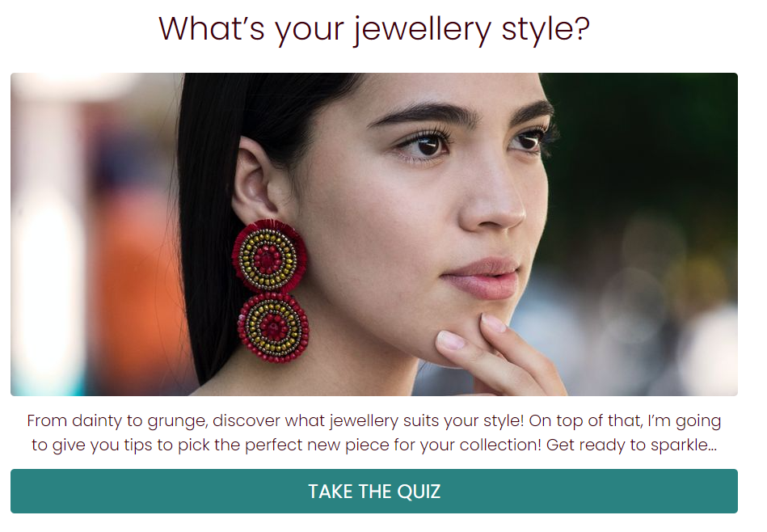Screen dimensions: 767x532
Task: Click the TAKE THE QUIZ button
Action: 373,491
